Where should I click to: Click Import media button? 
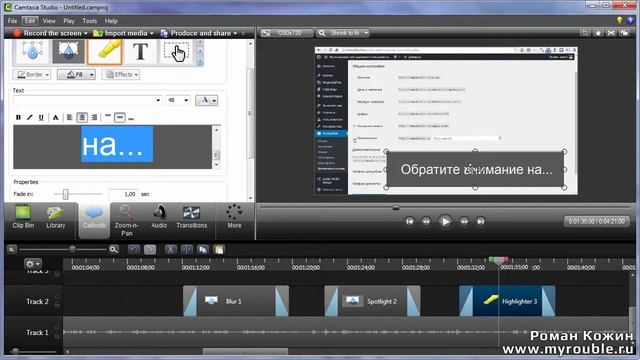pyautogui.click(x=120, y=33)
